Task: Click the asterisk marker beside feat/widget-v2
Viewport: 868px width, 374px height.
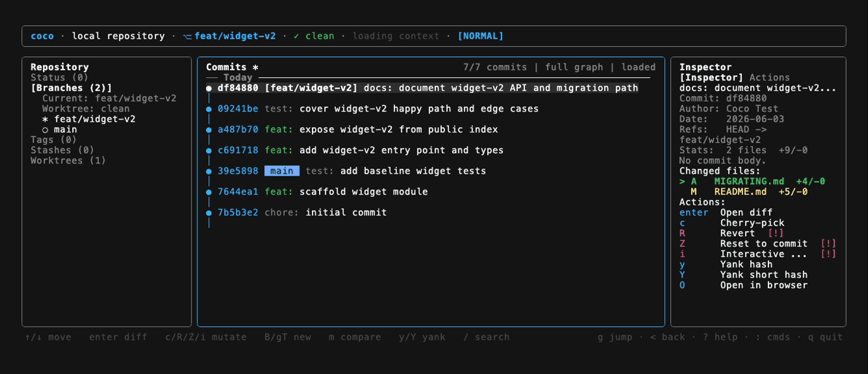Action: [45, 119]
